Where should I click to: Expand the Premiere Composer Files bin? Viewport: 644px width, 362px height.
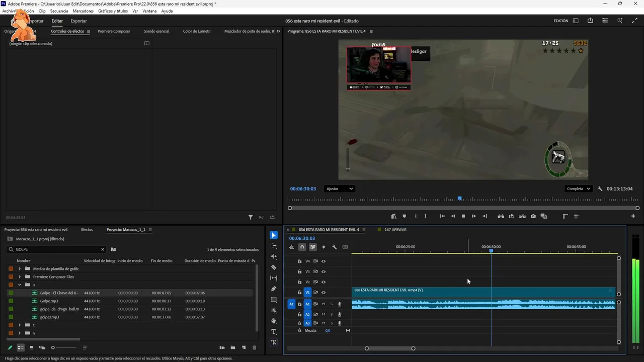pos(20,277)
